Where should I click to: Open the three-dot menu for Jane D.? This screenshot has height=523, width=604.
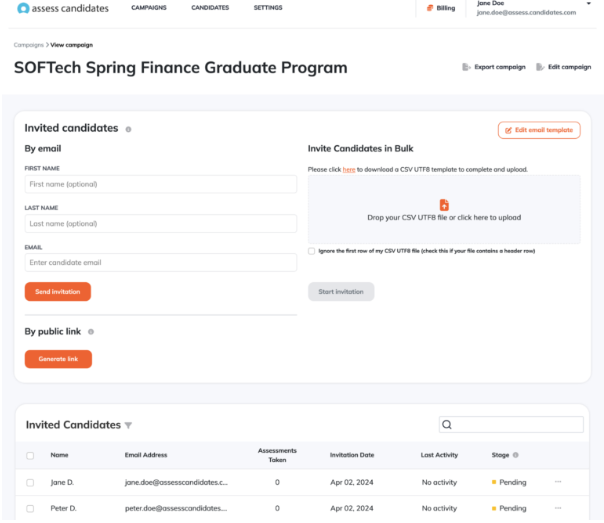558,482
